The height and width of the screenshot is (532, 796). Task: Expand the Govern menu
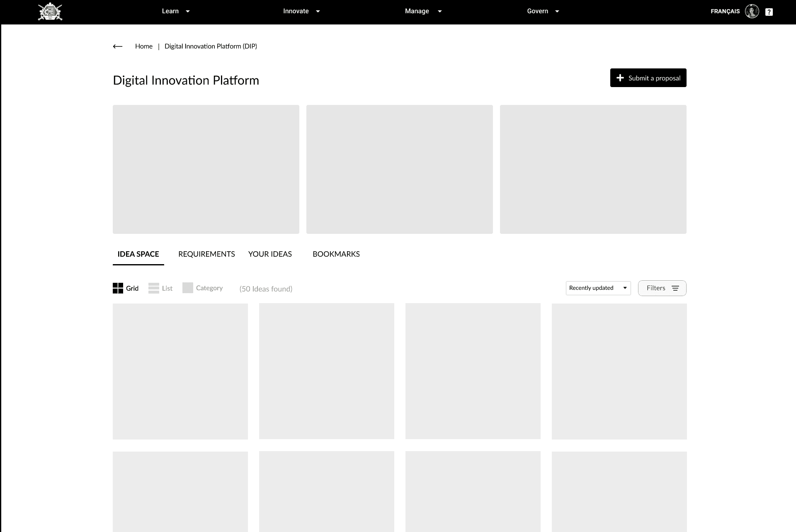pos(543,11)
